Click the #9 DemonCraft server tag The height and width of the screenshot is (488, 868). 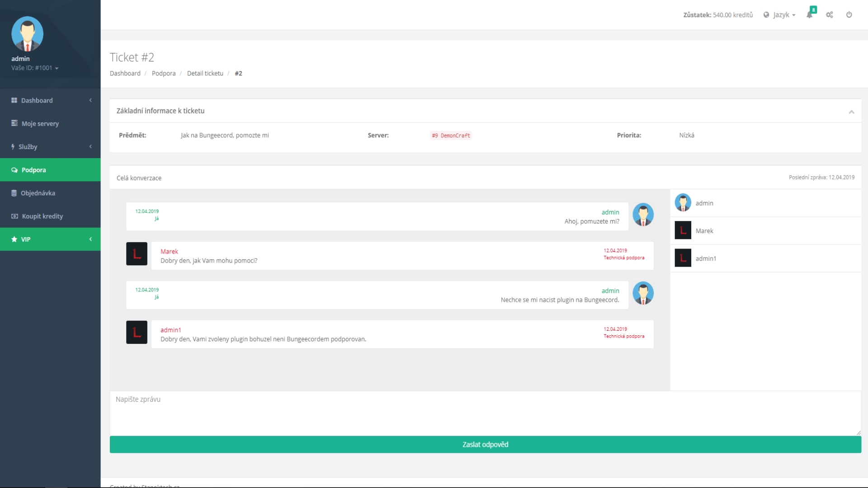click(x=451, y=136)
